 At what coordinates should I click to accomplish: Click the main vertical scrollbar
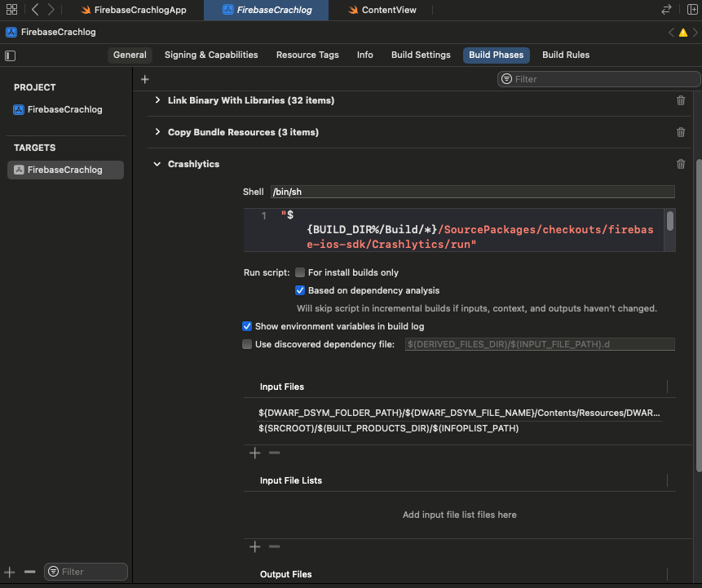point(699,315)
